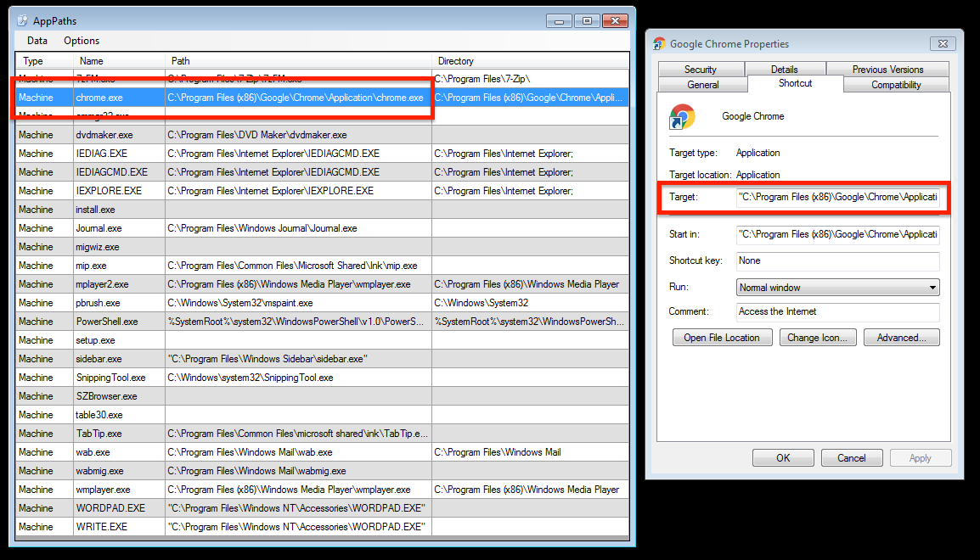Click Chrome icon in Properties title bar
The height and width of the screenshot is (560, 980).
pyautogui.click(x=659, y=44)
